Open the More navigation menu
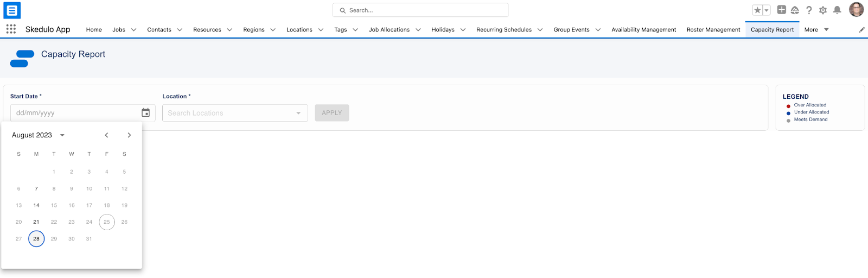 point(816,30)
